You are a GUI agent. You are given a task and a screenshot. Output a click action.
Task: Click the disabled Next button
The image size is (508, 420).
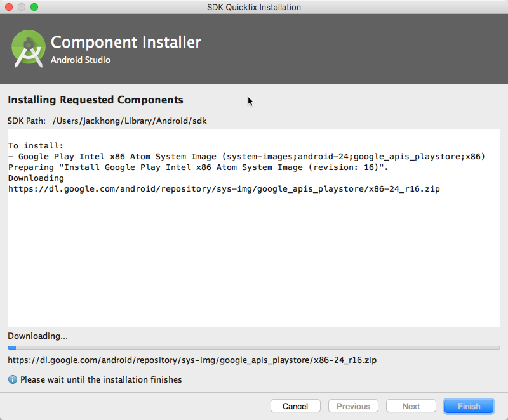(411, 406)
